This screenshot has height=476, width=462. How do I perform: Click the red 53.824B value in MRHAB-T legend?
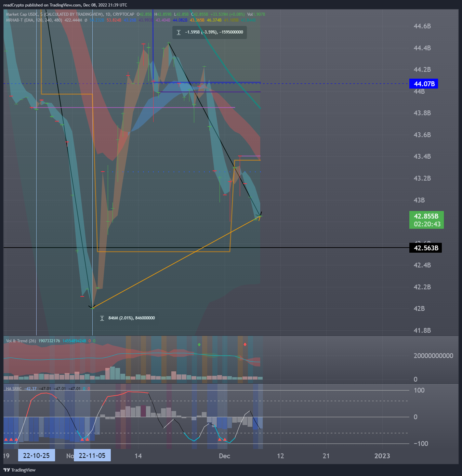[x=114, y=20]
